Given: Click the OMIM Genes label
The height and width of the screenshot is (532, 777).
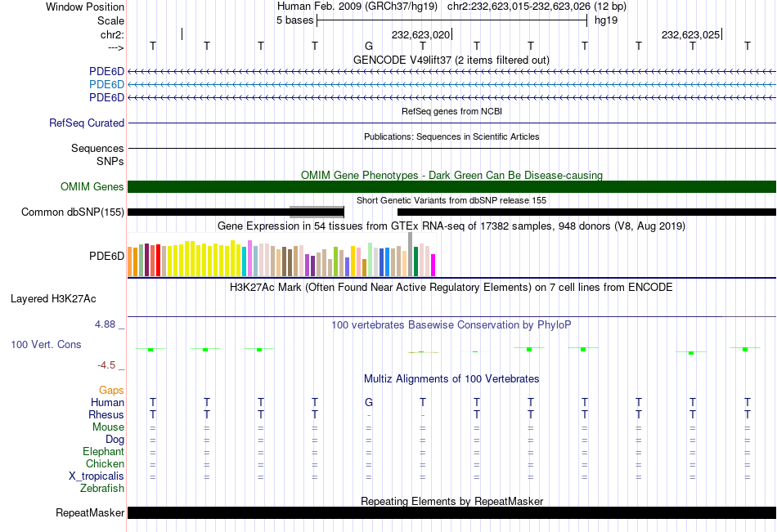Looking at the screenshot, I should tap(92, 187).
